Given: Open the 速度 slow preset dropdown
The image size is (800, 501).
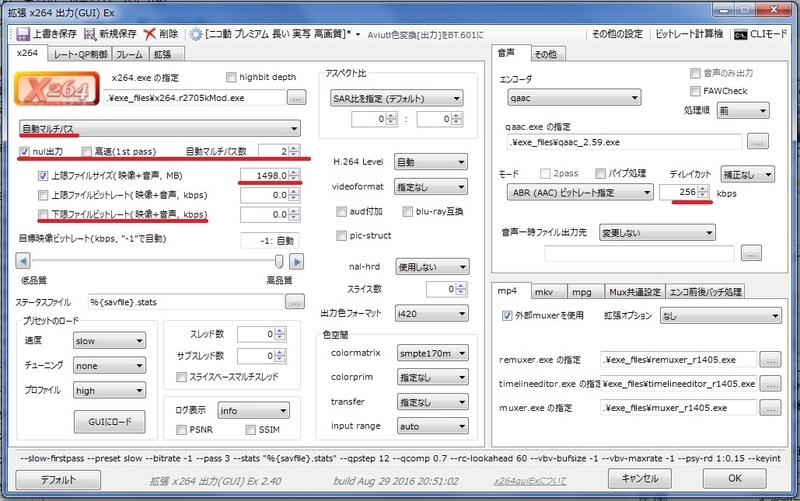Looking at the screenshot, I should tap(109, 341).
